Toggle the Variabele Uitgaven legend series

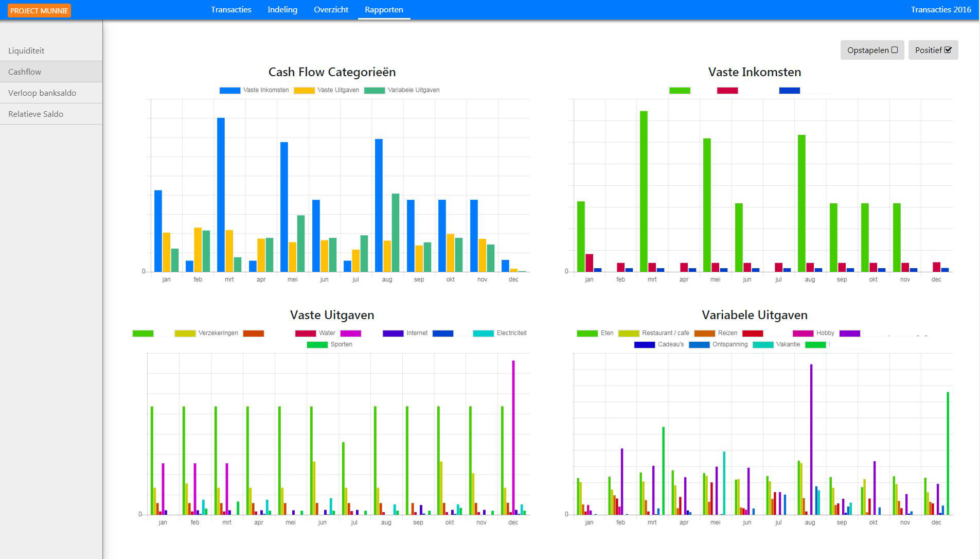click(x=402, y=90)
